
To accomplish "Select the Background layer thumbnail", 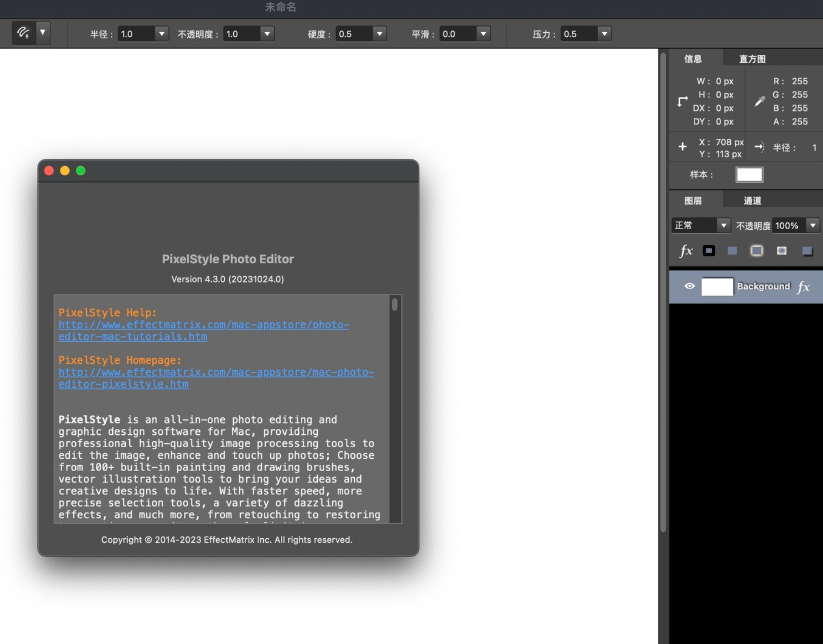I will tap(717, 286).
